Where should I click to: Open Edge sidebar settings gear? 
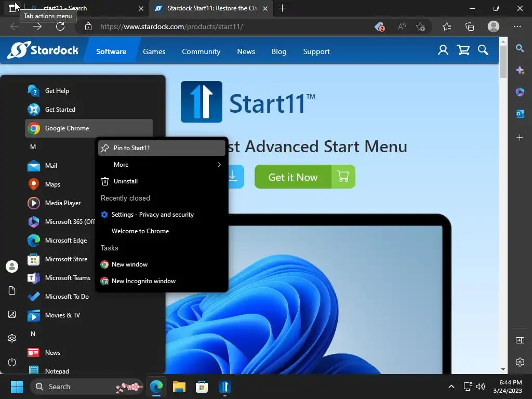[x=520, y=362]
